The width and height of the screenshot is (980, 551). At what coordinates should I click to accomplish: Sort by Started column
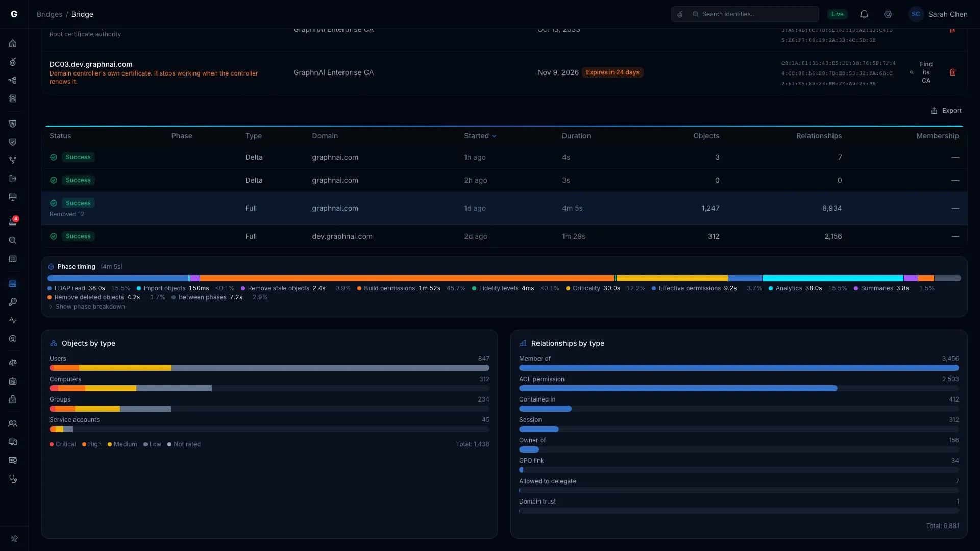480,136
